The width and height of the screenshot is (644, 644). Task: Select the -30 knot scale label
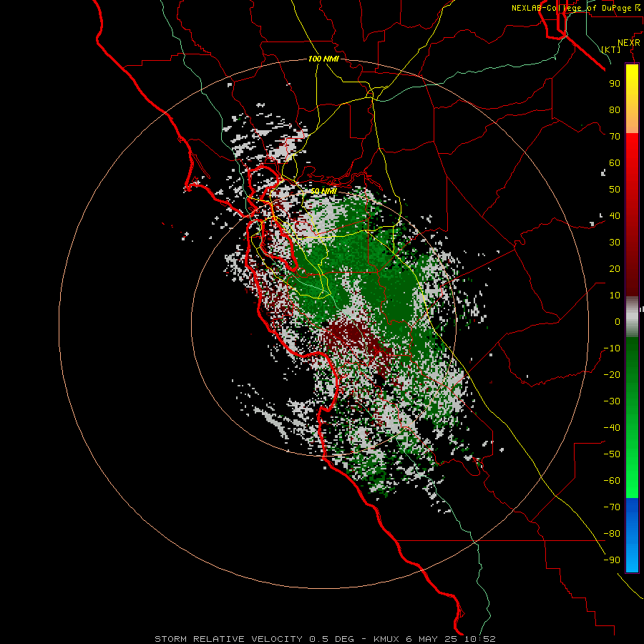tap(612, 401)
